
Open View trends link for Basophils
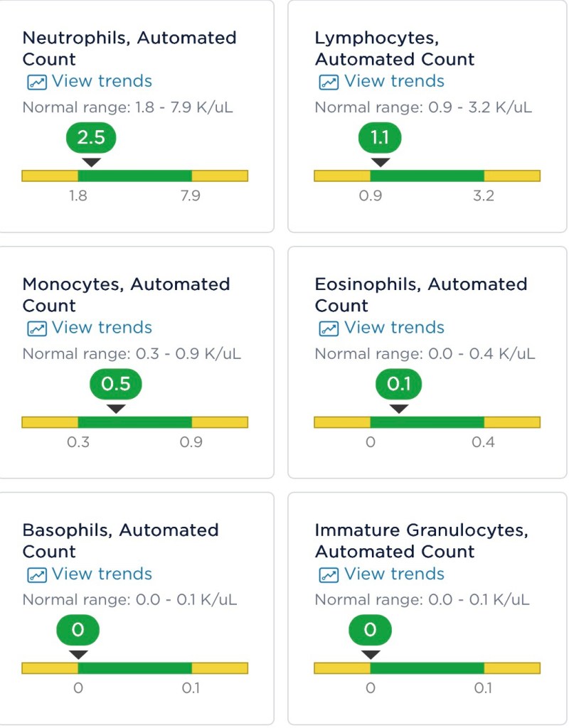point(102,574)
